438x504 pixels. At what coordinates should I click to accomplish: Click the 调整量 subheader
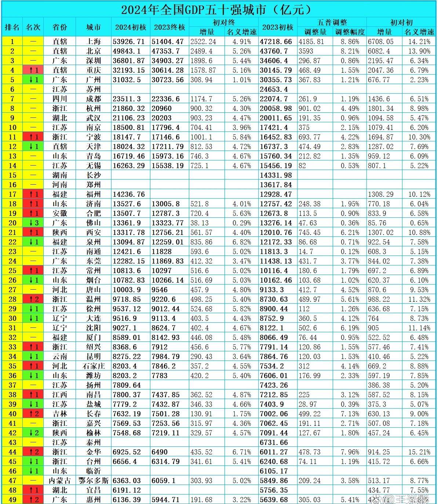click(x=315, y=32)
